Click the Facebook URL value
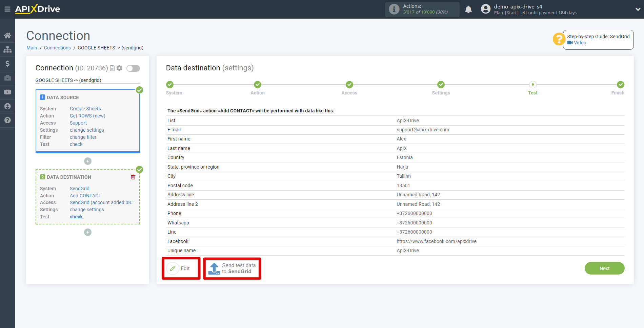The width and height of the screenshot is (644, 328). point(437,241)
